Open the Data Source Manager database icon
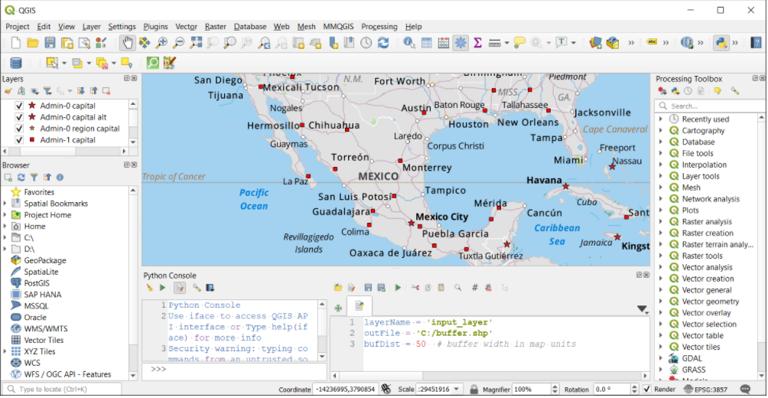768x398 pixels. pos(16,63)
